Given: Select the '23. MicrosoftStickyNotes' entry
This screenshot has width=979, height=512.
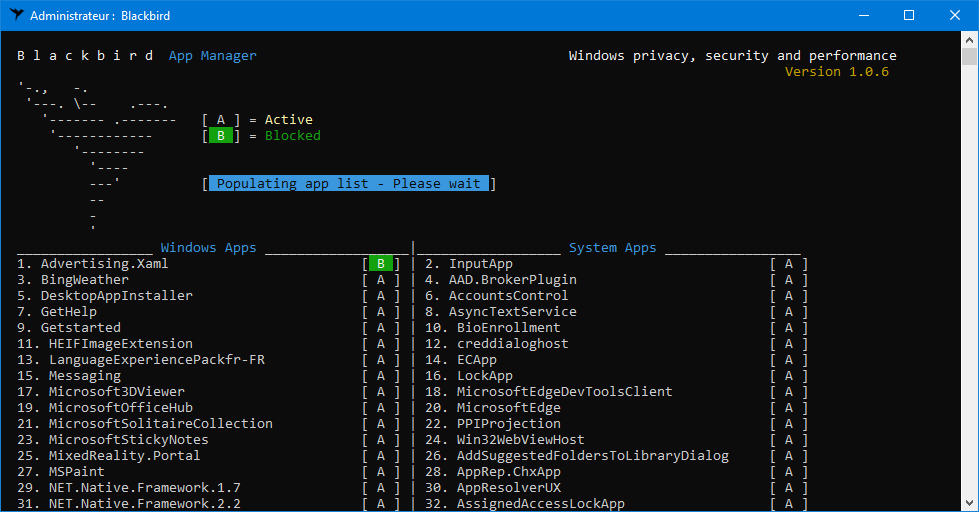Looking at the screenshot, I should [x=113, y=440].
